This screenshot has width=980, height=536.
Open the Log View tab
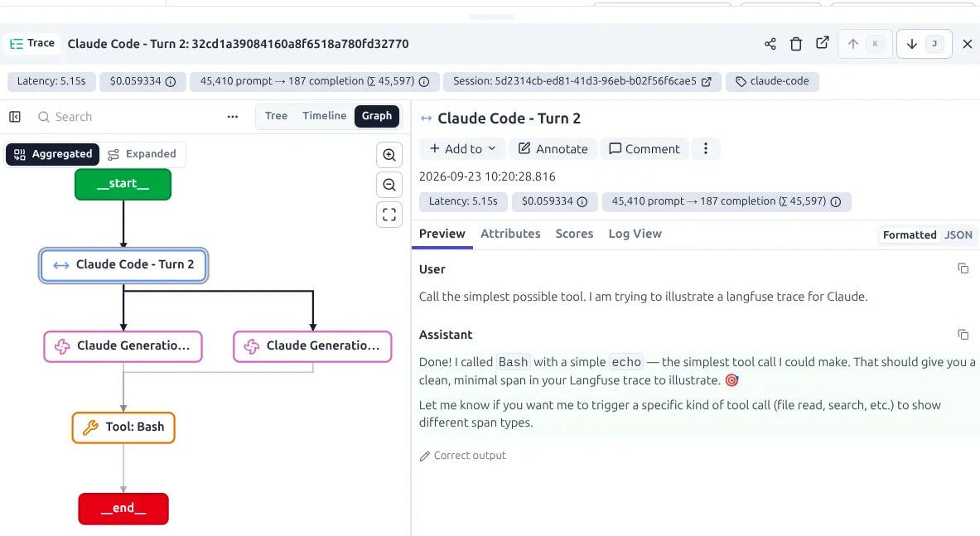[x=635, y=234]
